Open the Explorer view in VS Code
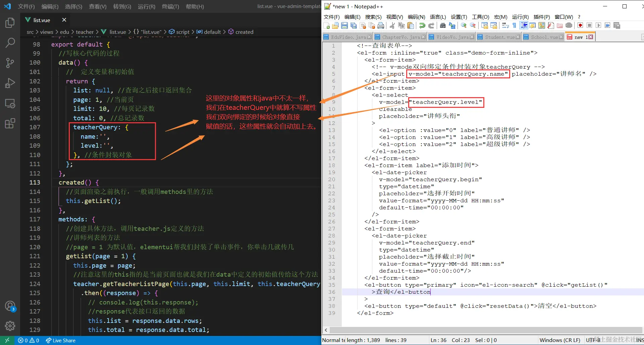The width and height of the screenshot is (644, 345). (x=10, y=23)
